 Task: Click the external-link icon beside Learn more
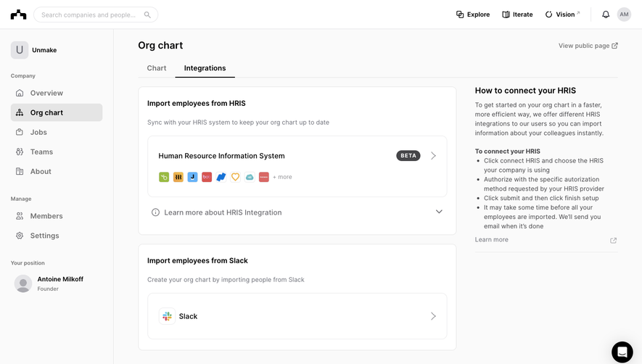tap(613, 240)
